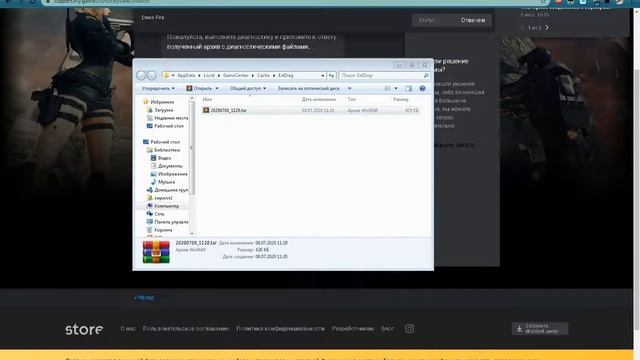Click the store logo in footer
Screen dimensions: 640x360
point(84,329)
